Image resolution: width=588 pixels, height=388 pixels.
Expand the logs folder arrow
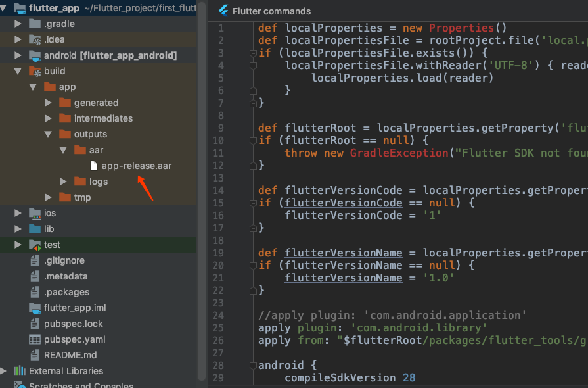pyautogui.click(x=63, y=182)
